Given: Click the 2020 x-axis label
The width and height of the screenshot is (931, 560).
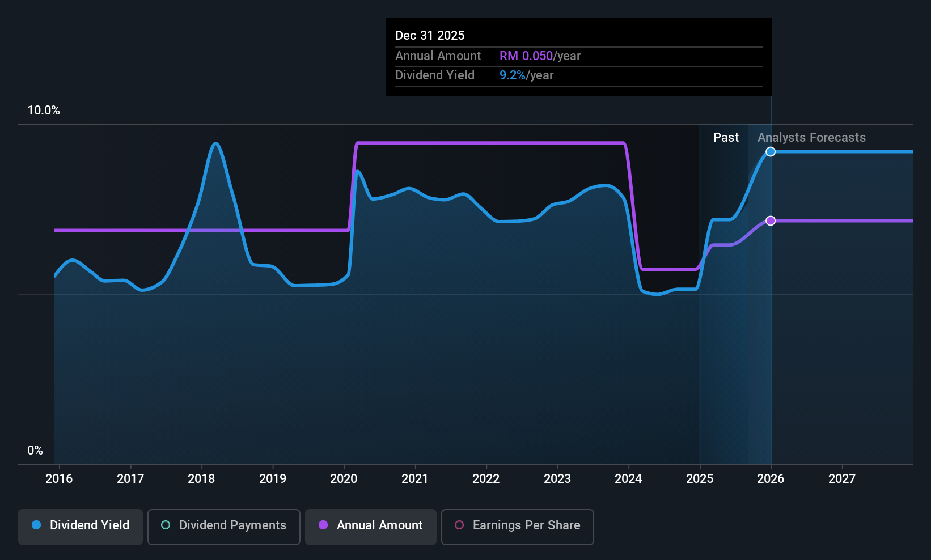Looking at the screenshot, I should coord(344,479).
